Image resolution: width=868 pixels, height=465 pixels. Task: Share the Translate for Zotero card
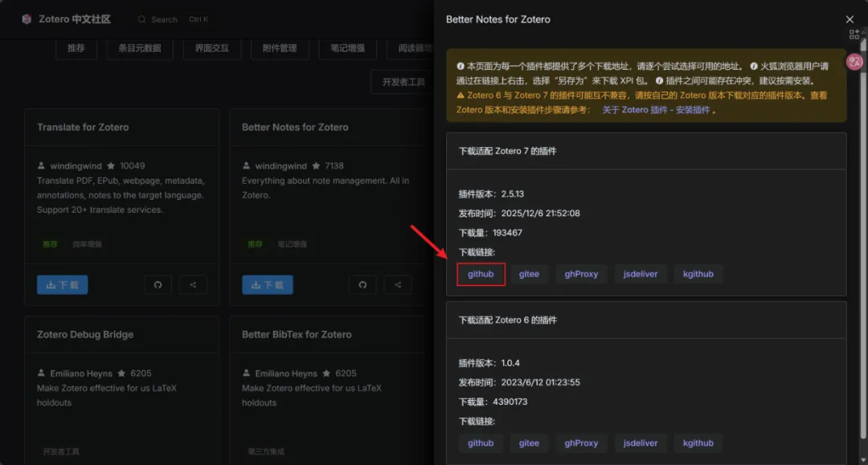pos(193,285)
